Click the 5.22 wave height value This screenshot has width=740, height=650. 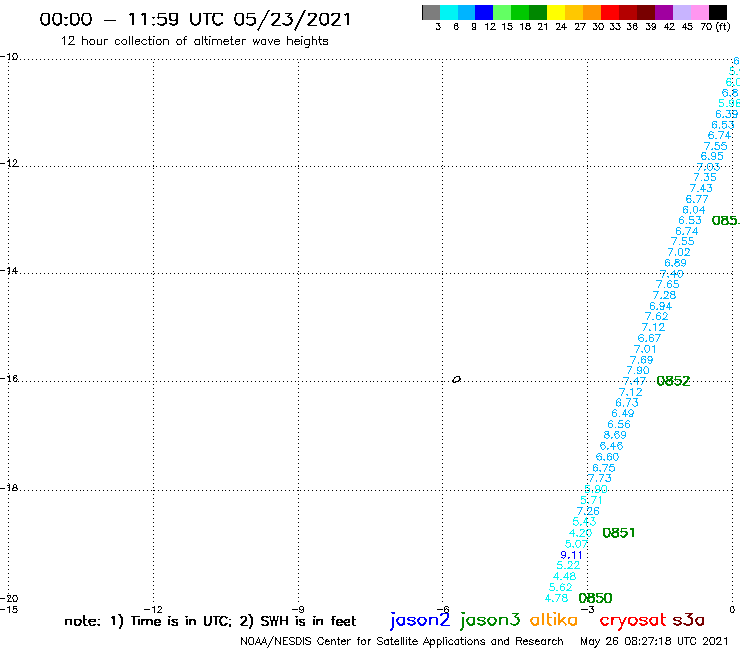[568, 566]
